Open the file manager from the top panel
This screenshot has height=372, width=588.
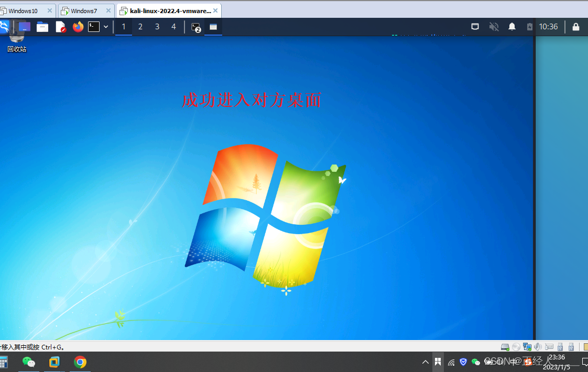[42, 27]
